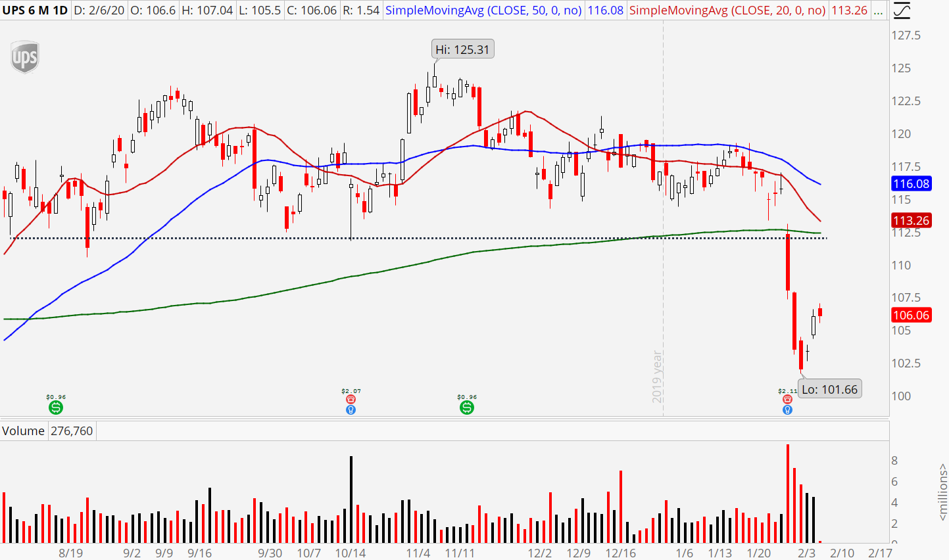Click the "127.5" price axis label
Screen dimensions: 949x560
(906, 35)
